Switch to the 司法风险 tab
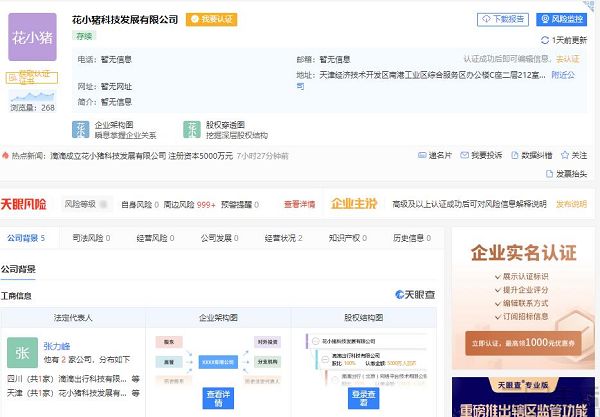Image resolution: width=600 pixels, height=417 pixels. click(91, 238)
